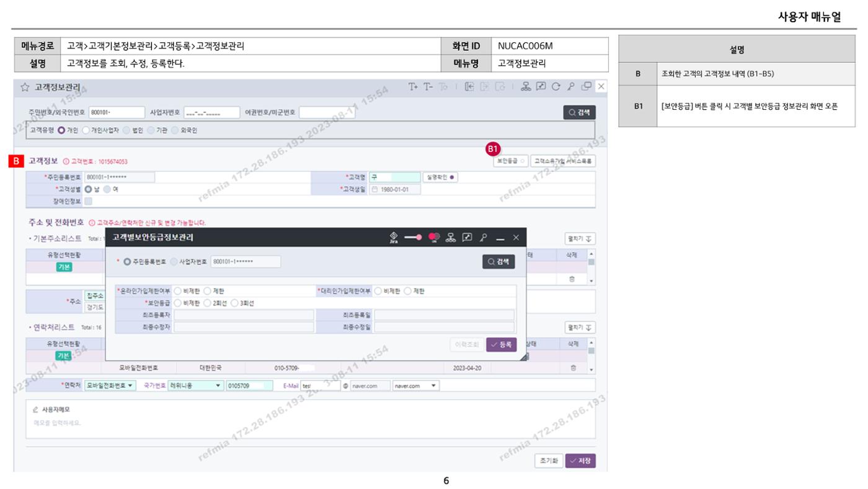Select 기관 customer type radio

click(x=151, y=130)
